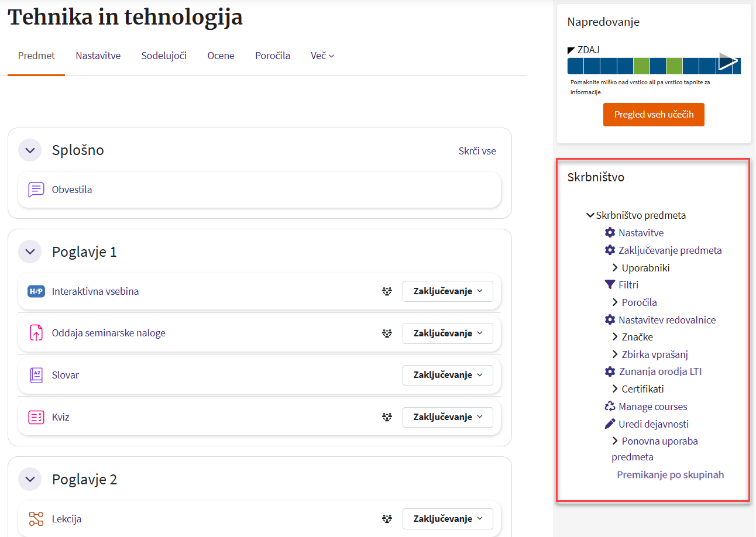Open Zaključevanje dropdown for Oddaja seminarske naloge
756x537 pixels.
click(448, 333)
